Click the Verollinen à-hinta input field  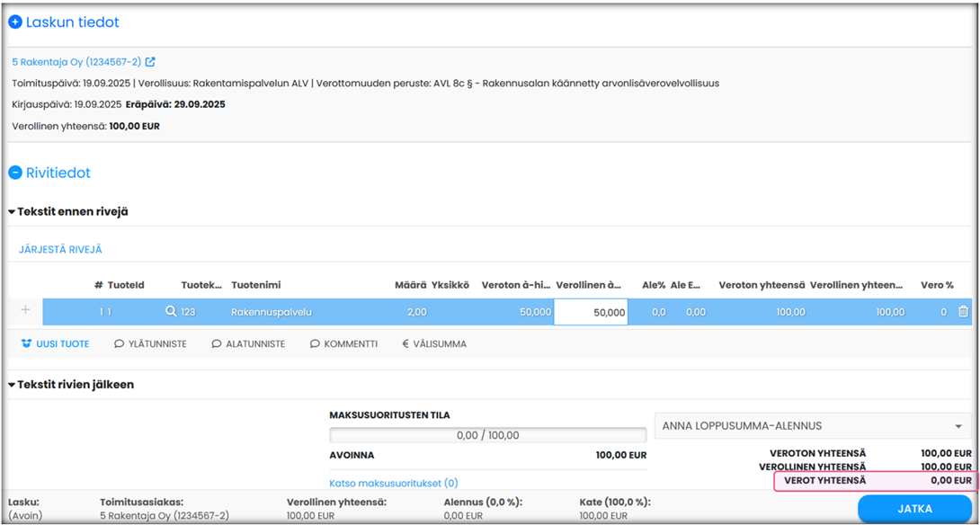click(591, 312)
